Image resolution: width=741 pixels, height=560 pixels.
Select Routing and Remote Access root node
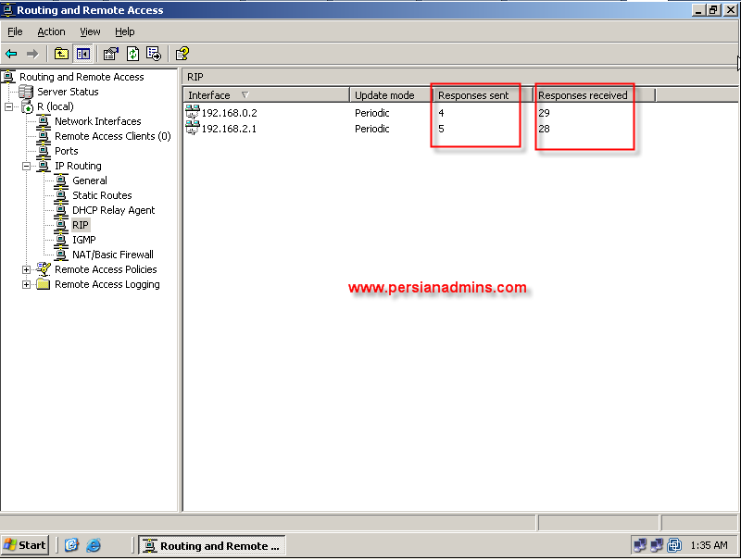82,77
